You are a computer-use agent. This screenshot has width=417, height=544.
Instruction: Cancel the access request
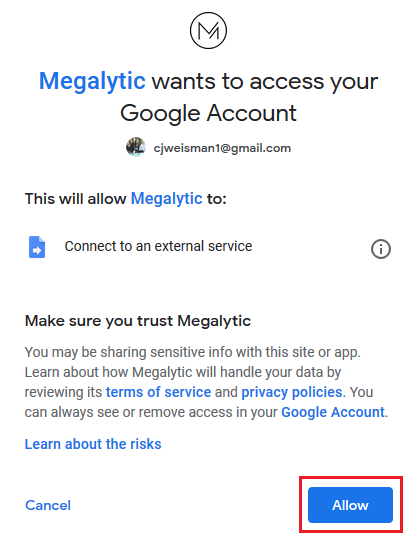tap(48, 505)
